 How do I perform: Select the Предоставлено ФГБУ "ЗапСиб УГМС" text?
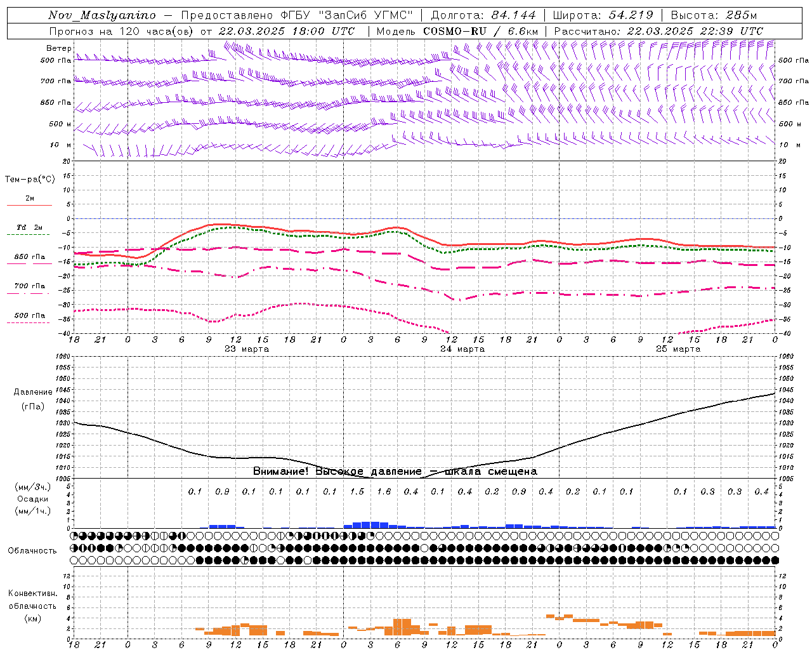pos(296,15)
